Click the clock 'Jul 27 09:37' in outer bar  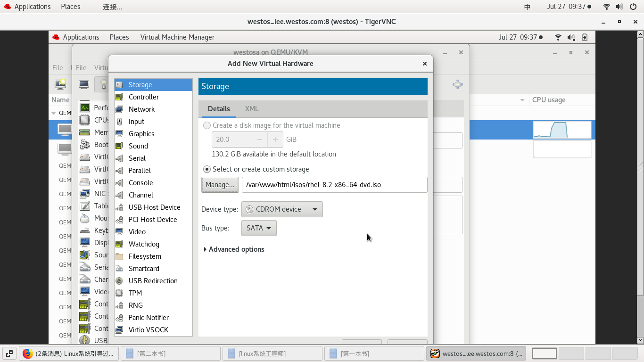pyautogui.click(x=569, y=7)
